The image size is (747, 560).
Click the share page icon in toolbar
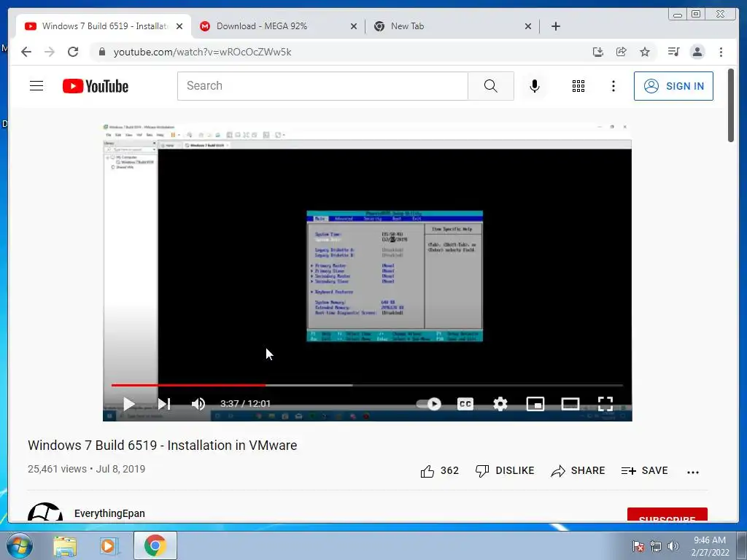(x=622, y=52)
